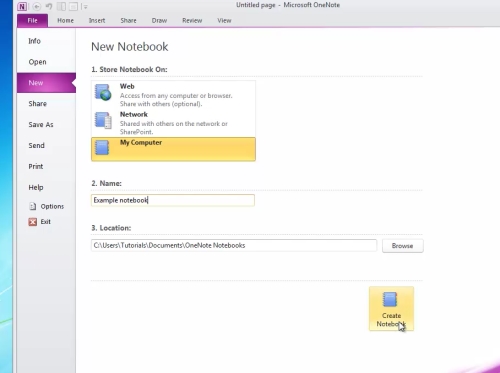The width and height of the screenshot is (500, 373).
Task: Click the Dock to Desktop icon
Action: pyautogui.click(x=61, y=6)
